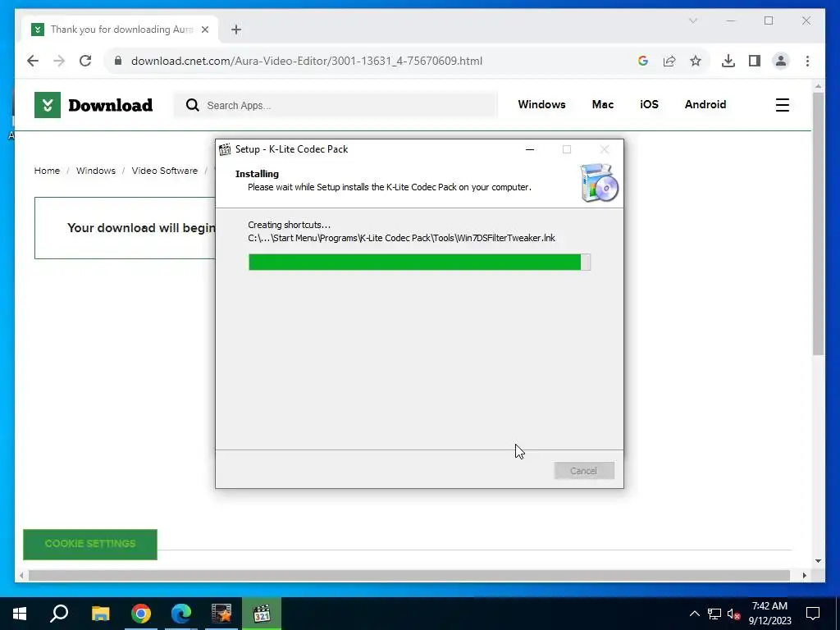Open Chrome three-dot menu
The image size is (840, 630).
807,61
